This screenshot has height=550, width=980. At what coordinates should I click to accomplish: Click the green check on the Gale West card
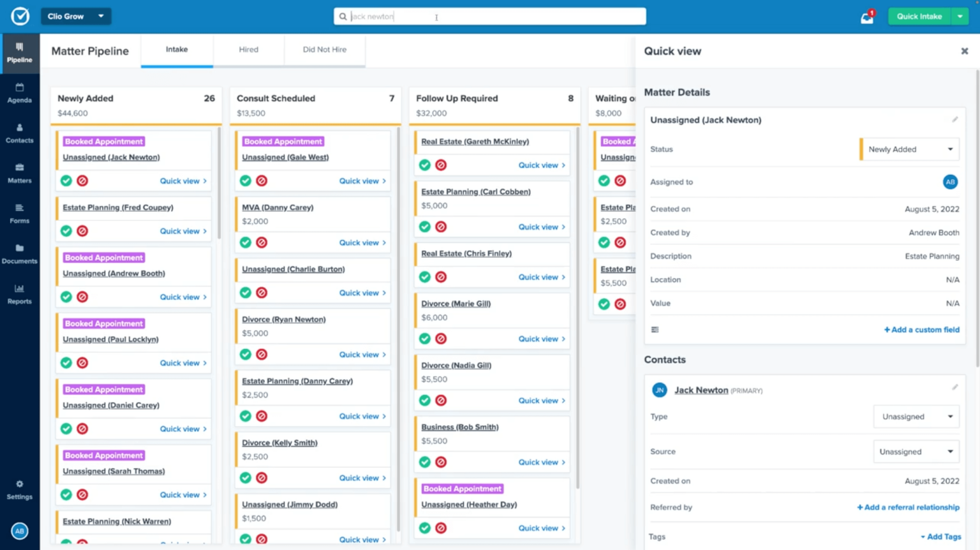245,181
